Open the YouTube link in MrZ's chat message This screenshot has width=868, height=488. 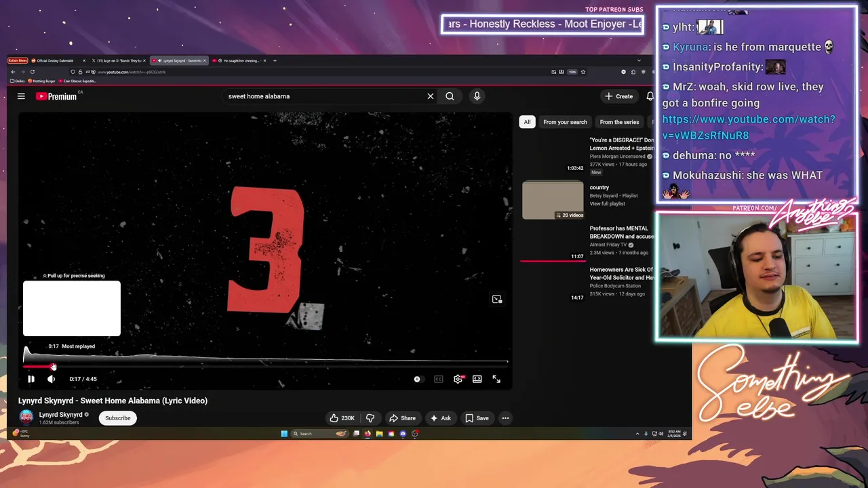click(x=749, y=127)
